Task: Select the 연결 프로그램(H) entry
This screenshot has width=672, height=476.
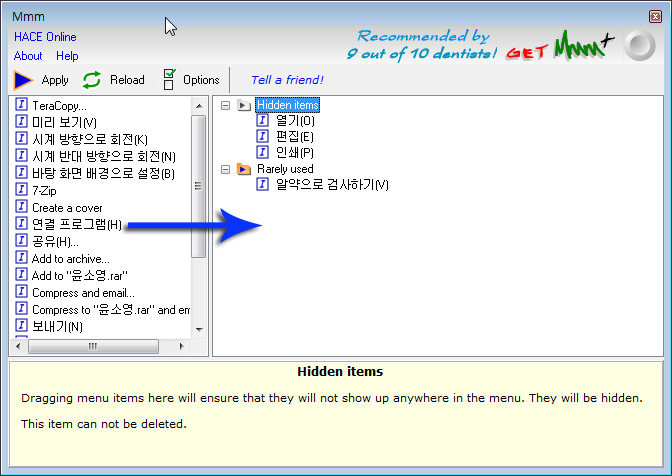Action: (77, 224)
